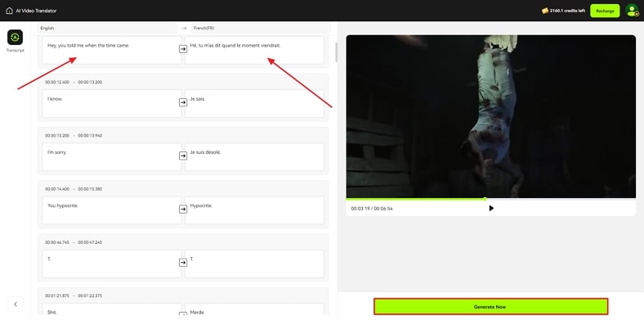
Task: Edit French text "Hé, tu m'as dit quand le moment viendrait."
Action: (x=254, y=50)
